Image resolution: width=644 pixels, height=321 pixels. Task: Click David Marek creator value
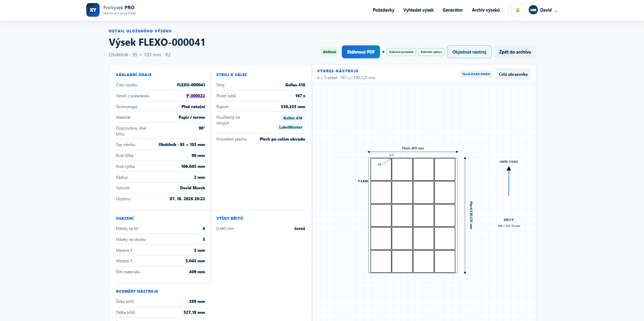coord(192,188)
